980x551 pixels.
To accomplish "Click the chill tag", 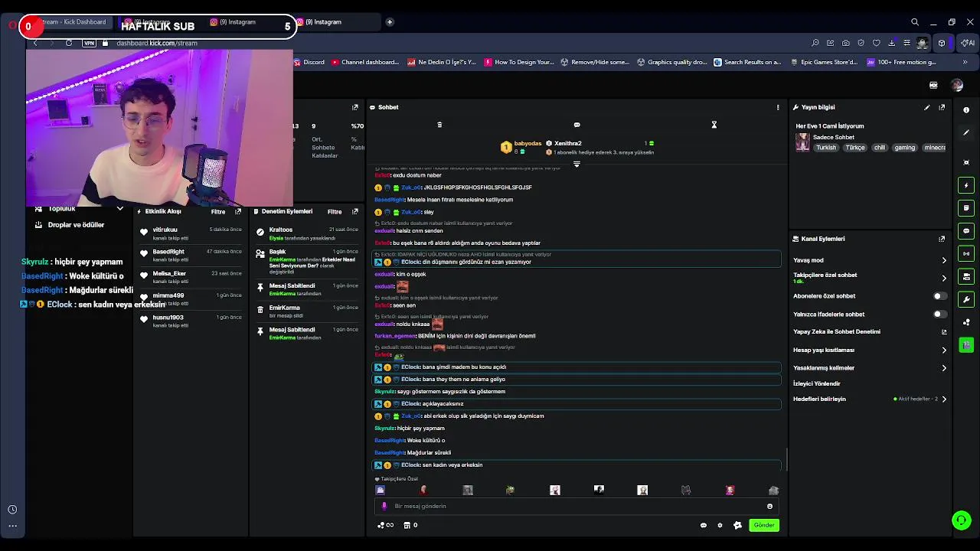I will tap(879, 148).
